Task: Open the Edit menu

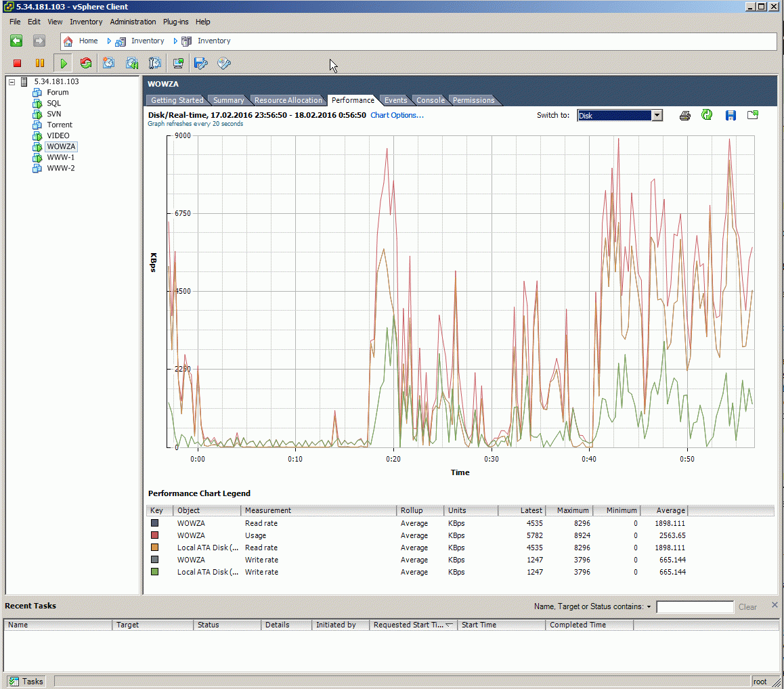Action: (34, 22)
